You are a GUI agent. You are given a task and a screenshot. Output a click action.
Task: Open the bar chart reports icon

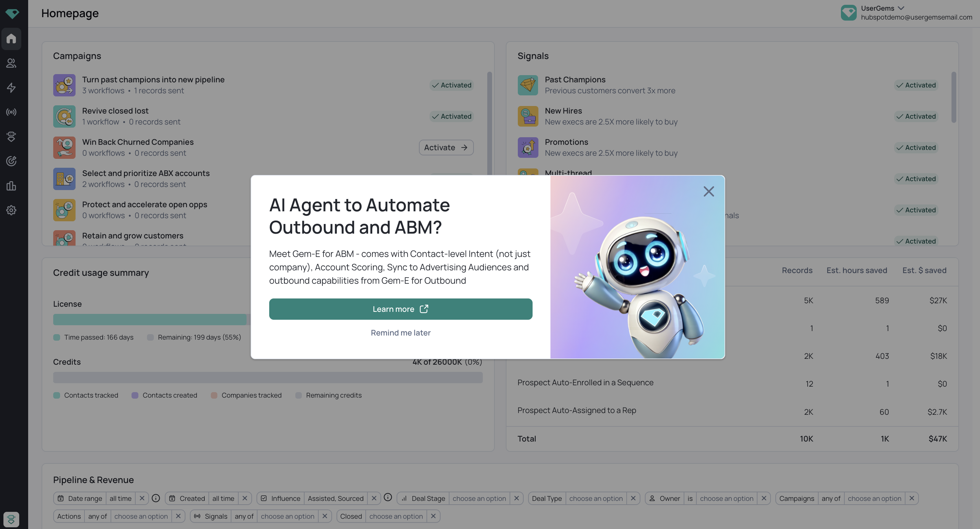coord(11,186)
